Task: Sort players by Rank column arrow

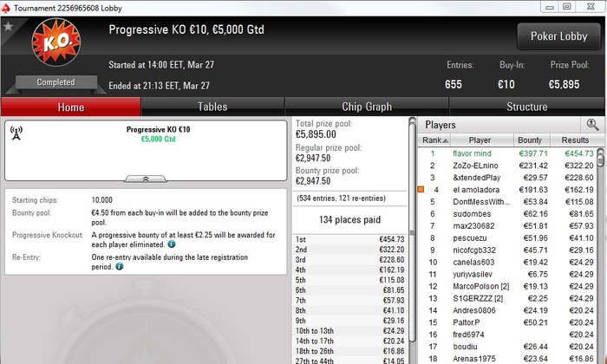Action: click(x=446, y=140)
